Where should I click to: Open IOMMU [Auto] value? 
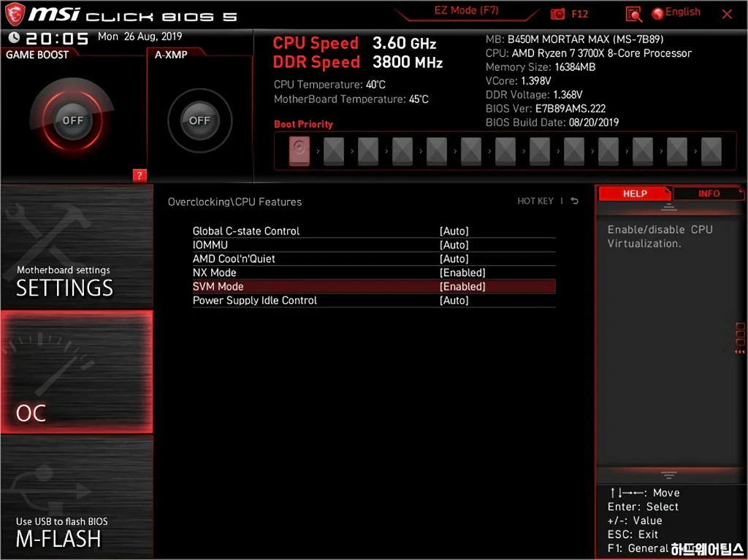point(454,245)
